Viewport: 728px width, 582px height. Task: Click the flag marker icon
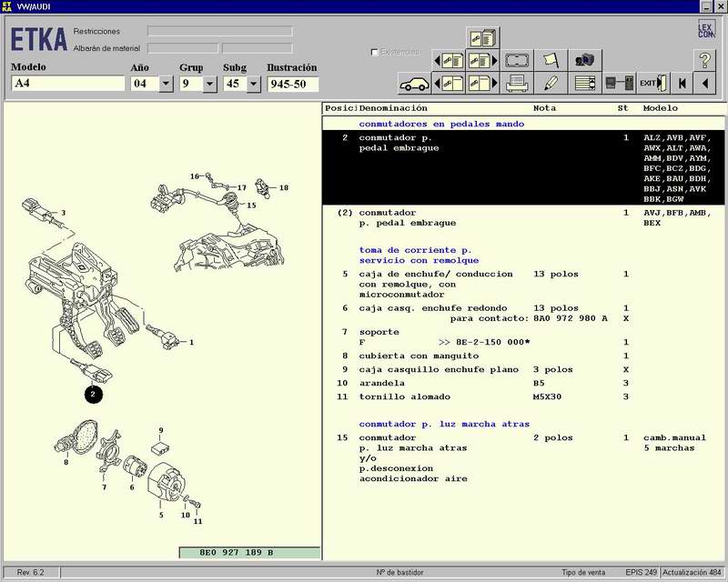click(551, 60)
